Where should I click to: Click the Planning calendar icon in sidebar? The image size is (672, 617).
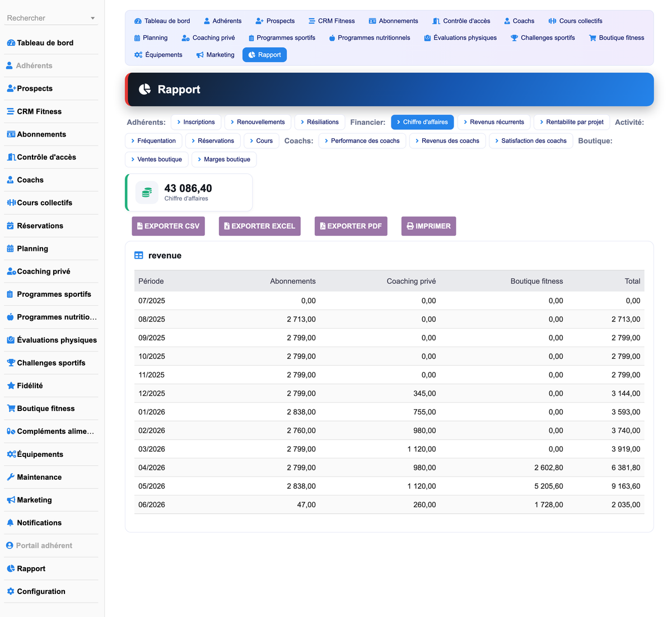(x=11, y=249)
